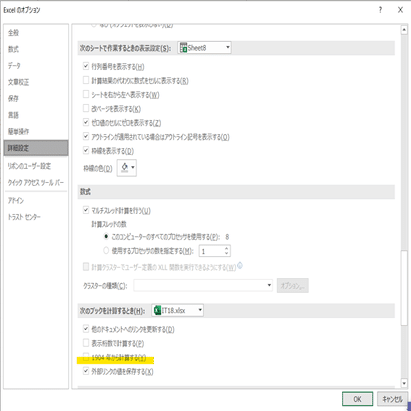The height and width of the screenshot is (411, 411).
Task: Click the Sheet8 worksheet icon
Action: tap(183, 48)
